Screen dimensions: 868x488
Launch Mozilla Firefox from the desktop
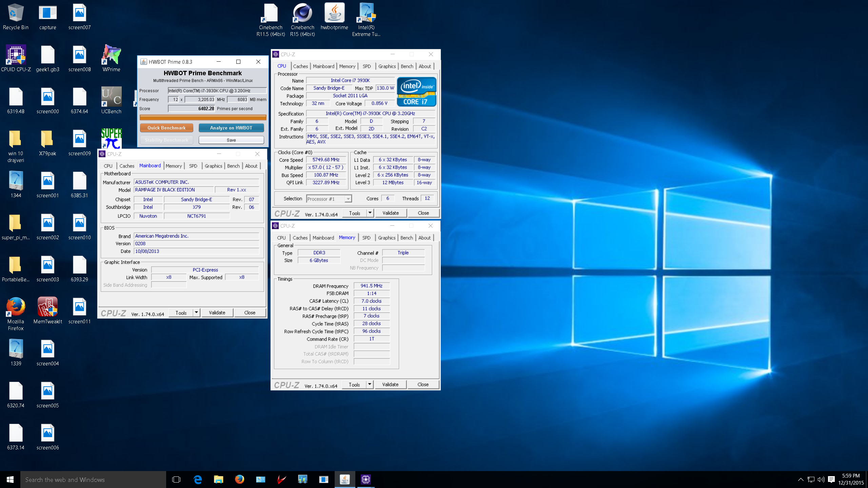[16, 314]
